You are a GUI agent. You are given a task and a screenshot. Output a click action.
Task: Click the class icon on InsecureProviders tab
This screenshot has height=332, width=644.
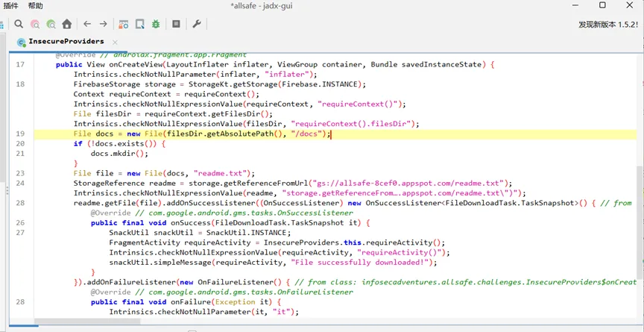coord(22,42)
